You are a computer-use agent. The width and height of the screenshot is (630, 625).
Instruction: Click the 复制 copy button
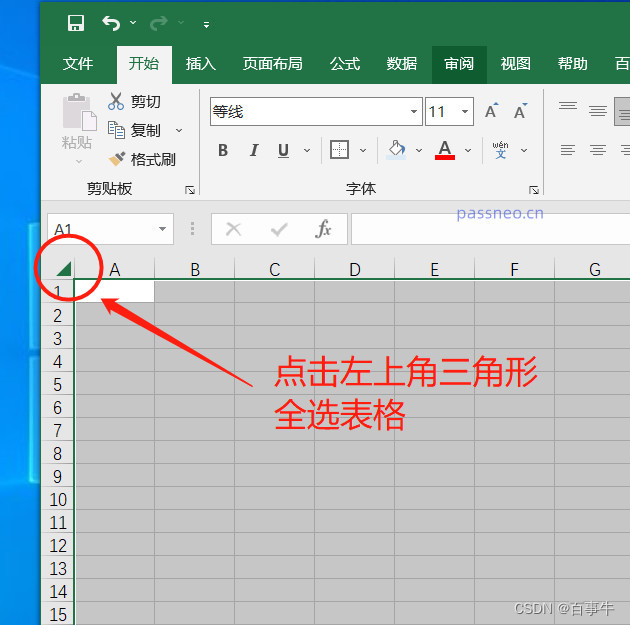tap(134, 130)
